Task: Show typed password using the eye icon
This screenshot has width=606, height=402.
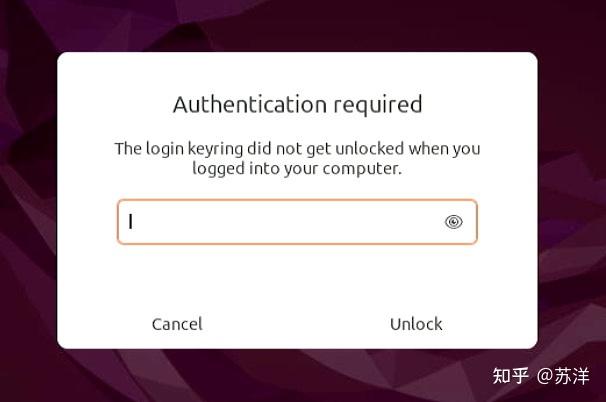Action: [453, 222]
